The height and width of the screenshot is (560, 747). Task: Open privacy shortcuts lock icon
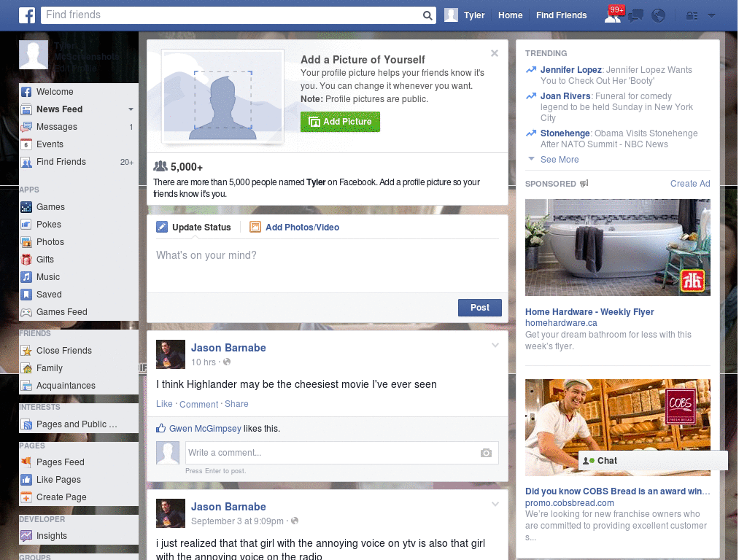coord(692,16)
